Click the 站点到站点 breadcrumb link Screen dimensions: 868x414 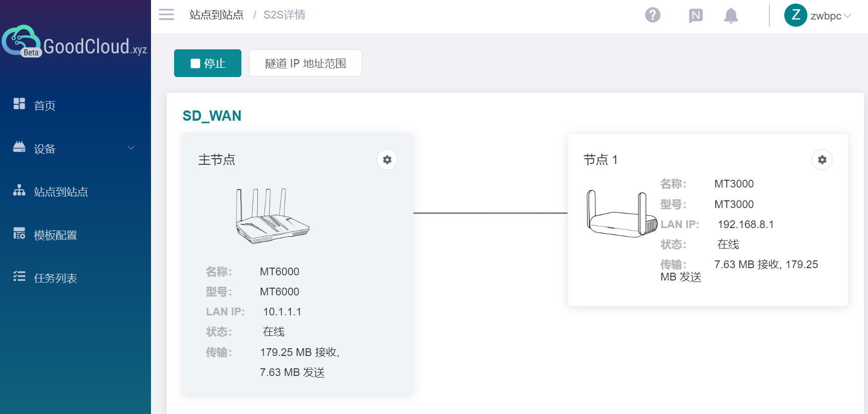click(x=216, y=15)
